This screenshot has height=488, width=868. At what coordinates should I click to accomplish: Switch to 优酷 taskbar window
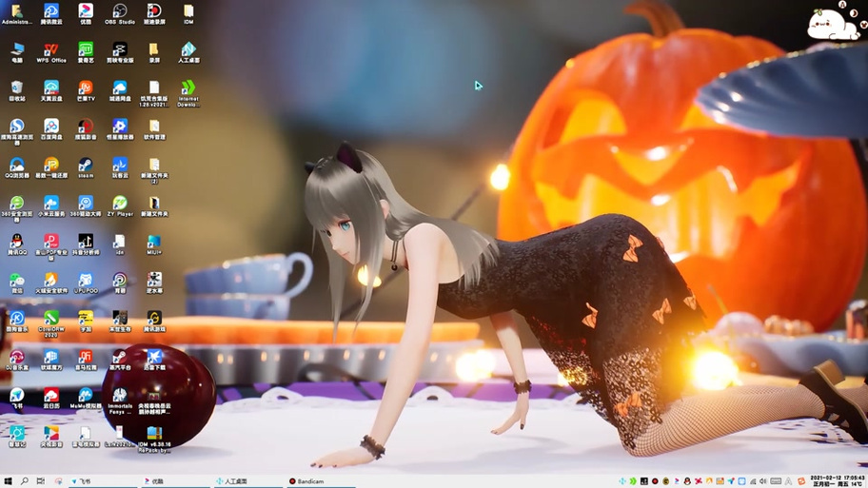click(x=175, y=481)
